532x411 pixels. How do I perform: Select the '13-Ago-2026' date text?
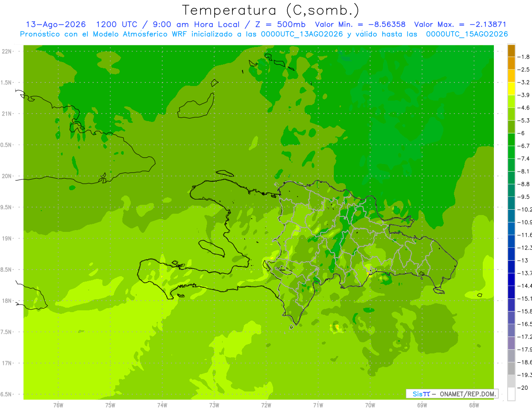[56, 24]
